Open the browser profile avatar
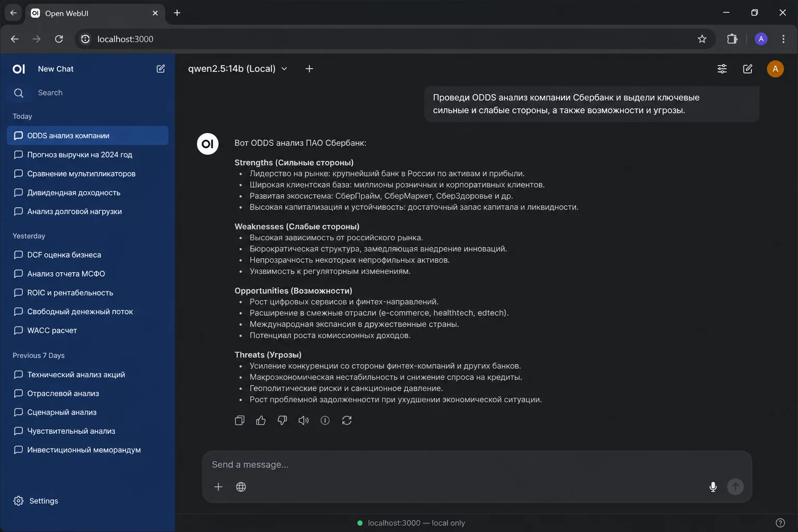The height and width of the screenshot is (532, 798). coord(761,39)
